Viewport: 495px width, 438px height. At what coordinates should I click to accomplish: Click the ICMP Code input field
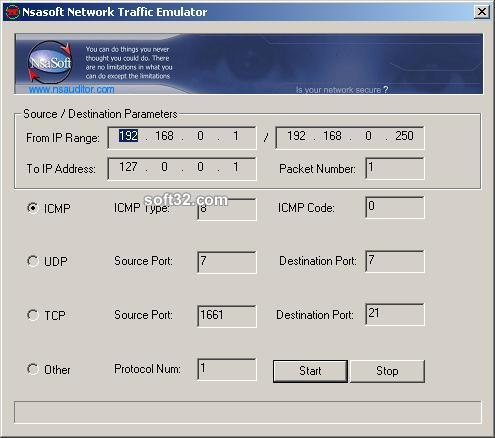(395, 207)
